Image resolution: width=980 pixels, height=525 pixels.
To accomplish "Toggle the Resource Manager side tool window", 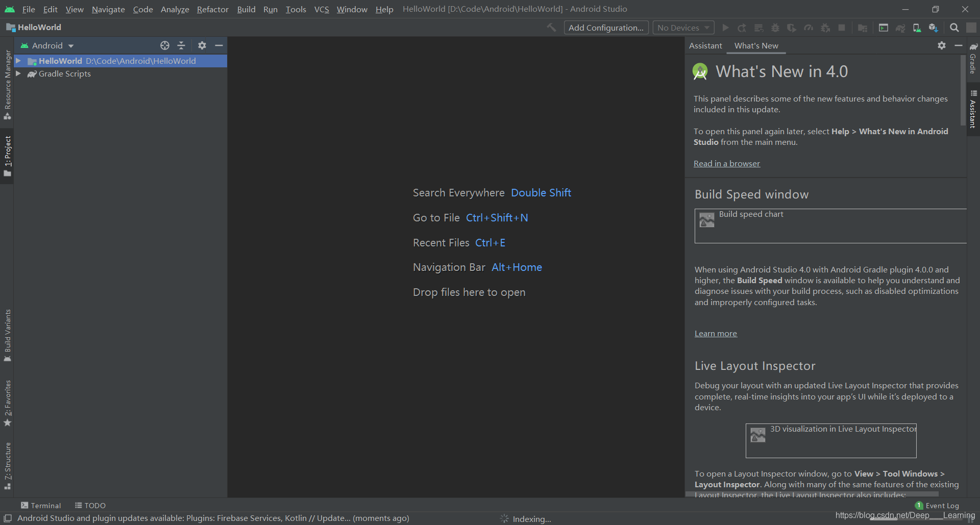I will [x=7, y=85].
